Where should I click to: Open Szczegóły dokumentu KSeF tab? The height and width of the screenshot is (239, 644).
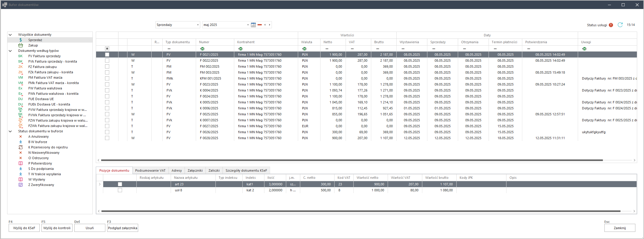tap(246, 170)
